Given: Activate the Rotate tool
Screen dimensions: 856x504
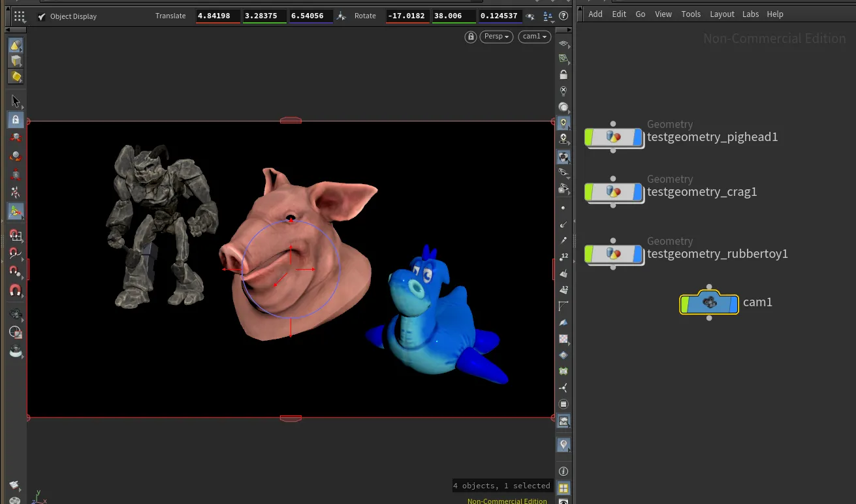Looking at the screenshot, I should click(16, 156).
